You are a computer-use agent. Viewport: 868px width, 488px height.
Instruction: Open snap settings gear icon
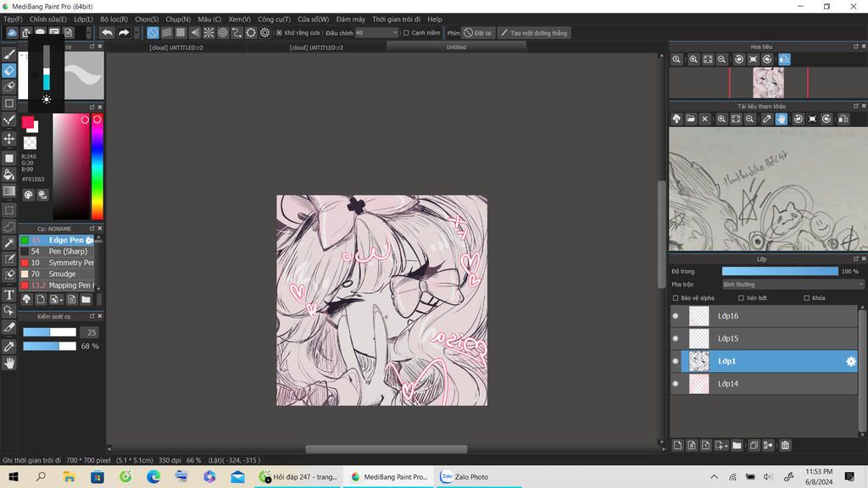click(x=265, y=33)
